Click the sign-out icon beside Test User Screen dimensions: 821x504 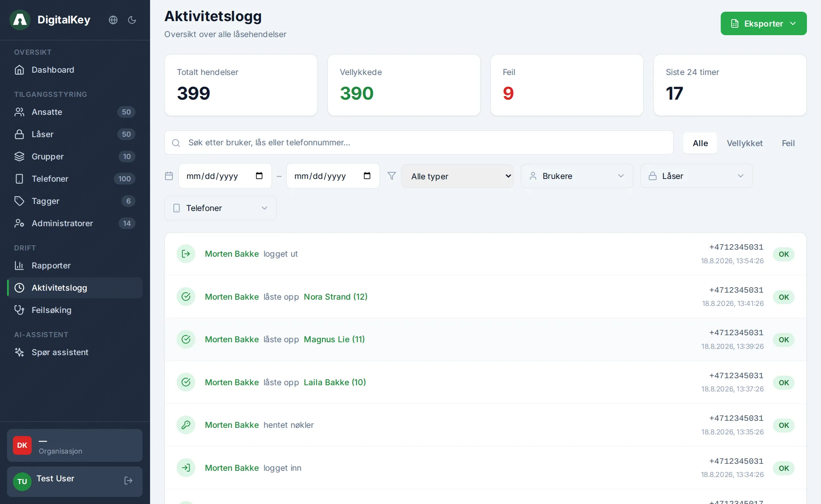(x=128, y=481)
